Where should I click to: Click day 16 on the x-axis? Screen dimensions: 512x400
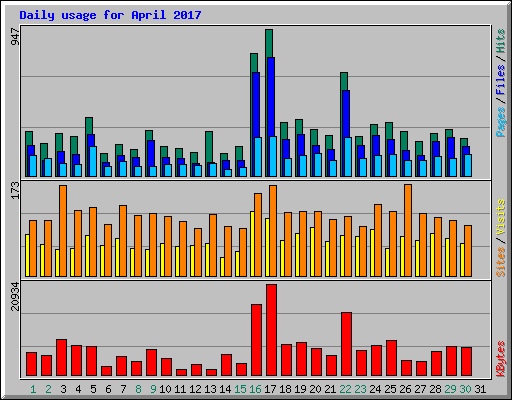(255, 389)
